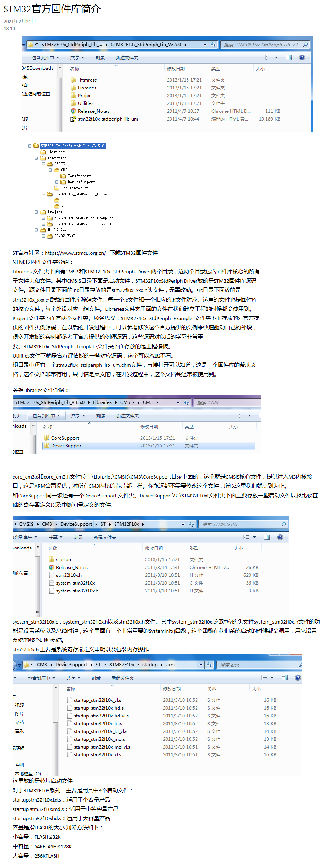This screenshot has height=868, width=325.
Task: Click 打开 in CM3 window toolbar
Action: (x=17, y=416)
